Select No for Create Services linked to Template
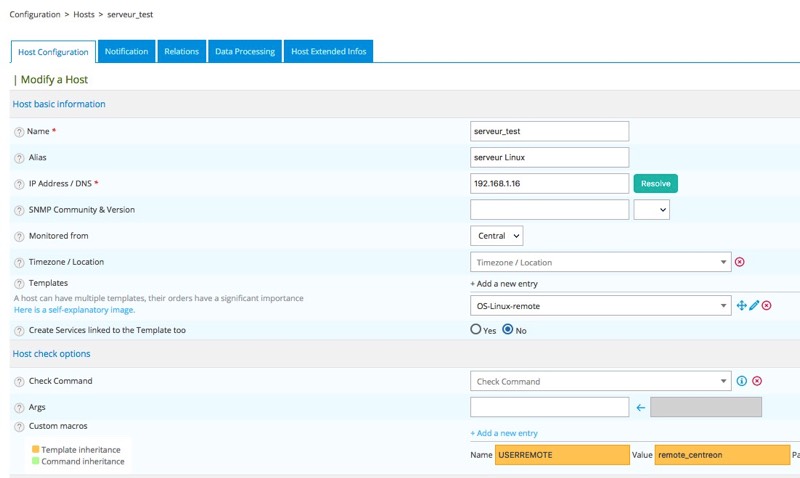The height and width of the screenshot is (478, 800). pyautogui.click(x=508, y=330)
